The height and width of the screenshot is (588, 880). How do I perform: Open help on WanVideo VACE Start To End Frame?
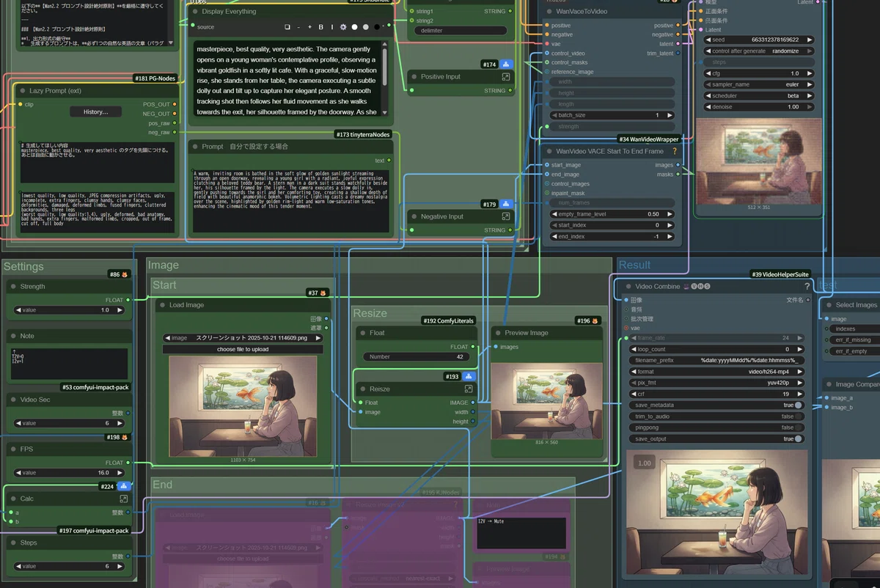click(x=675, y=151)
